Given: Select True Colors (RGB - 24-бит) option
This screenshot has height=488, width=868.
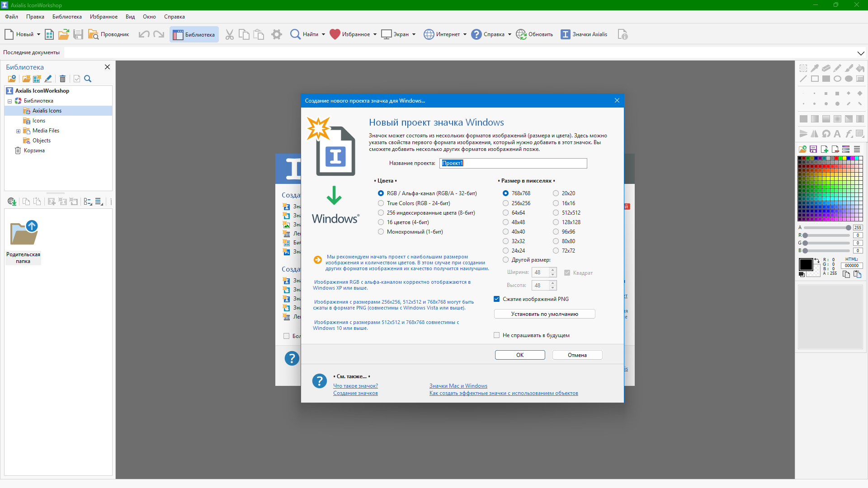Looking at the screenshot, I should coord(414,203).
